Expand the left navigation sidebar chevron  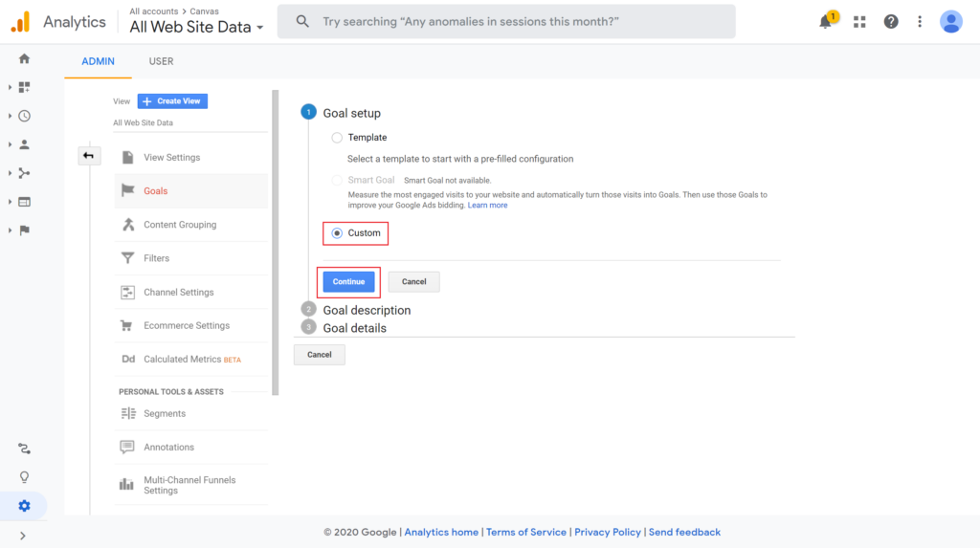(23, 536)
